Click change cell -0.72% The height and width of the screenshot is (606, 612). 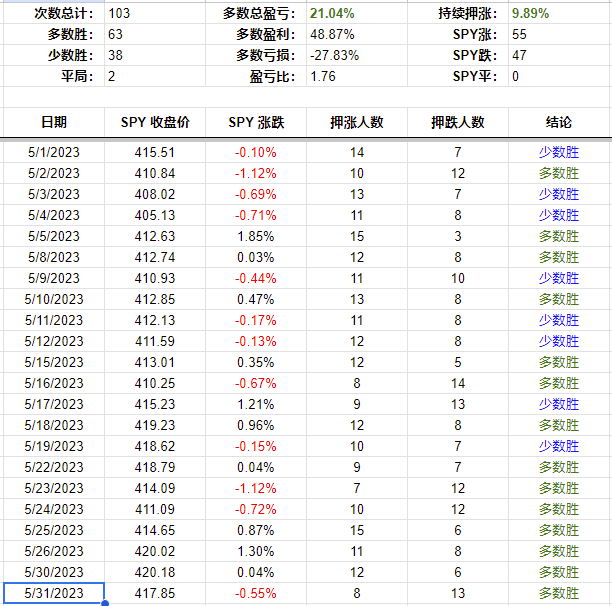point(256,510)
